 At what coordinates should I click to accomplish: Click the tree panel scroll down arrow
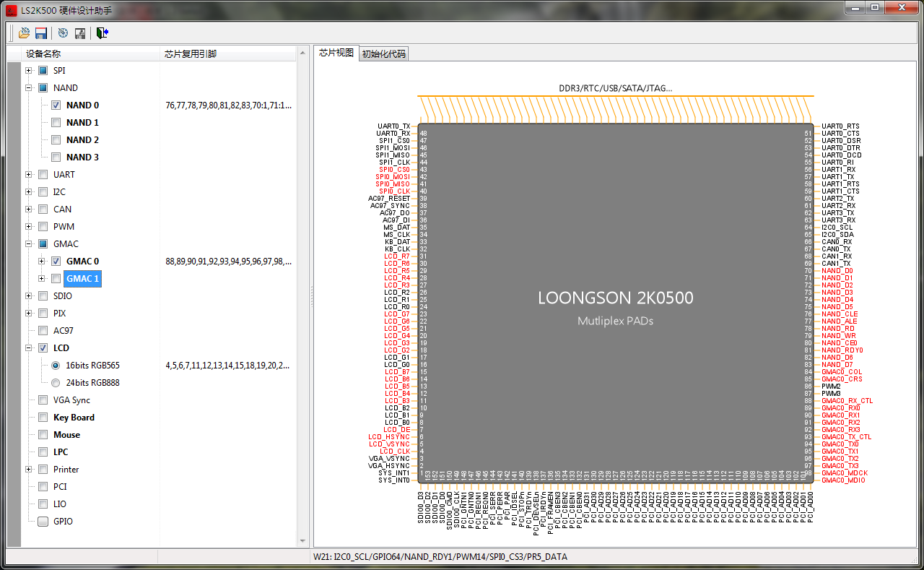pos(302,540)
